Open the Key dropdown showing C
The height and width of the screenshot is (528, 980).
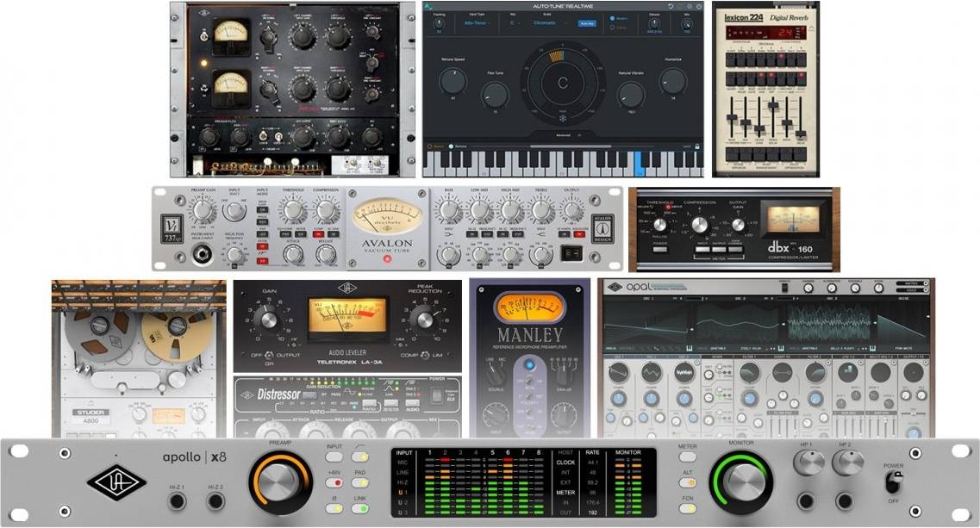(x=517, y=23)
